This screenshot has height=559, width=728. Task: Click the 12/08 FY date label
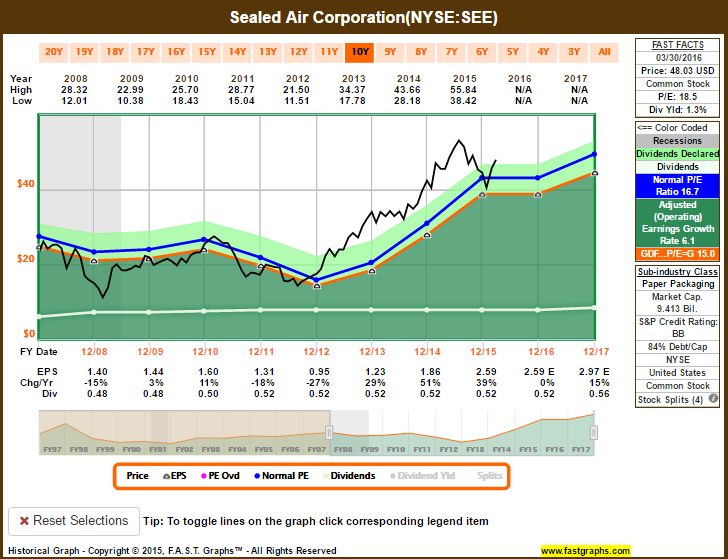coord(94,352)
